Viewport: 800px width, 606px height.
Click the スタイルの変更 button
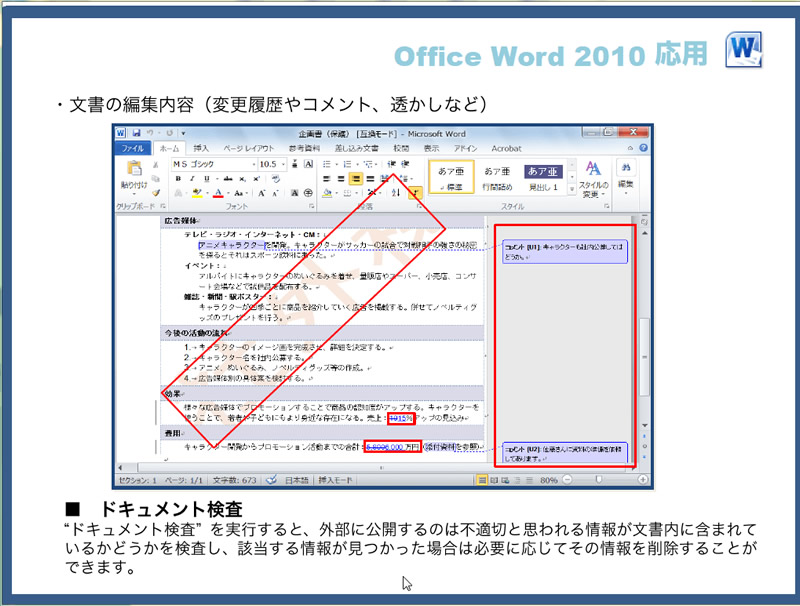(x=593, y=180)
